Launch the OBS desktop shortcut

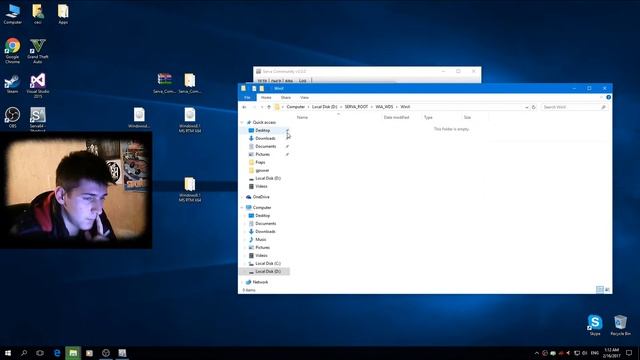(x=12, y=117)
